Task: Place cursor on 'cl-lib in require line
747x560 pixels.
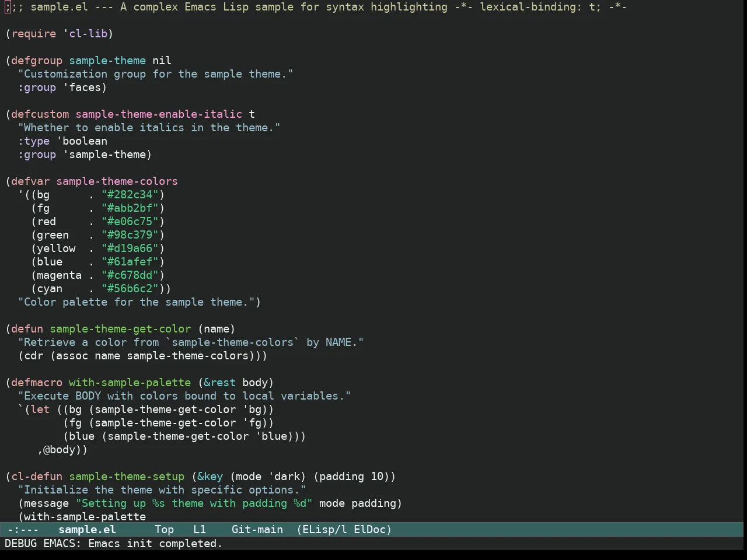Action: pyautogui.click(x=85, y=34)
